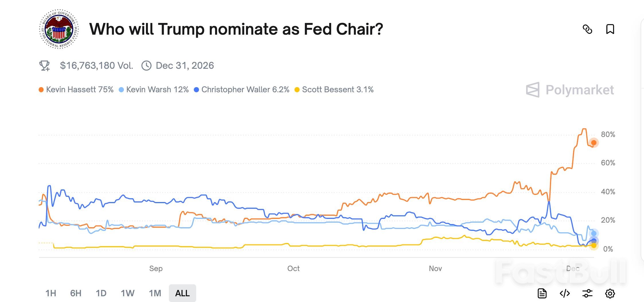Select the 1H time range

click(51, 293)
